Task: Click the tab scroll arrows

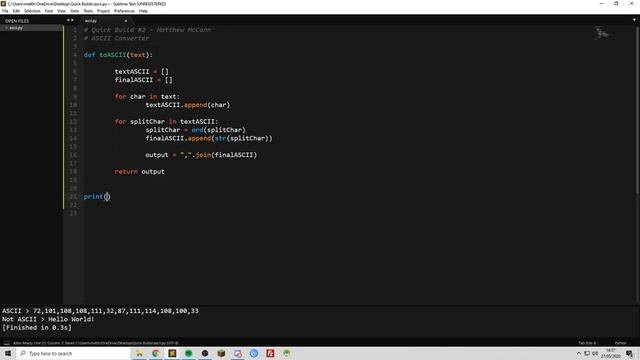Action: (x=70, y=20)
